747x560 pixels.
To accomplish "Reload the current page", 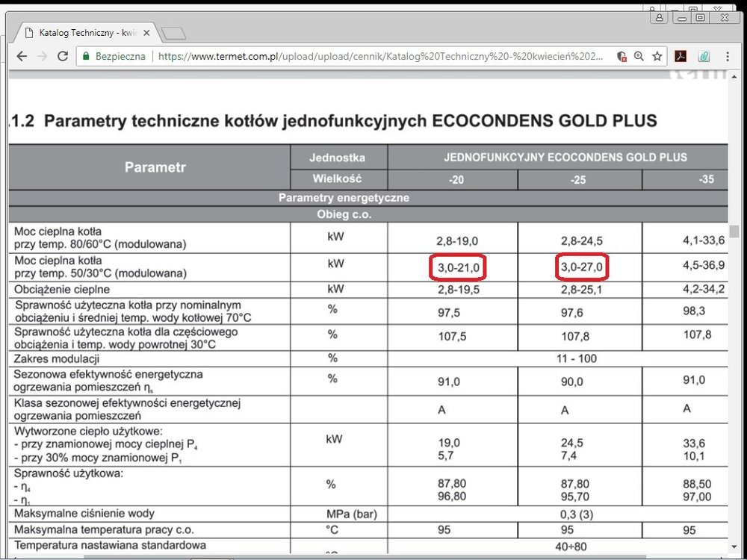I will pyautogui.click(x=63, y=56).
